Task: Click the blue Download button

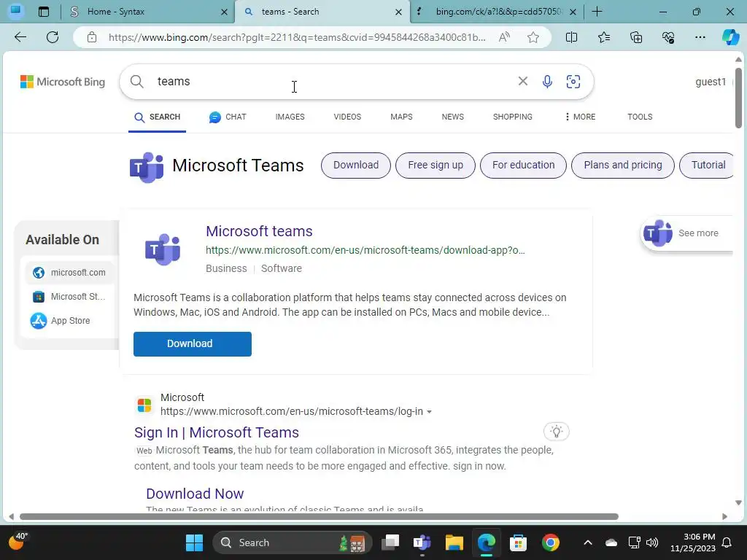Action: click(193, 344)
